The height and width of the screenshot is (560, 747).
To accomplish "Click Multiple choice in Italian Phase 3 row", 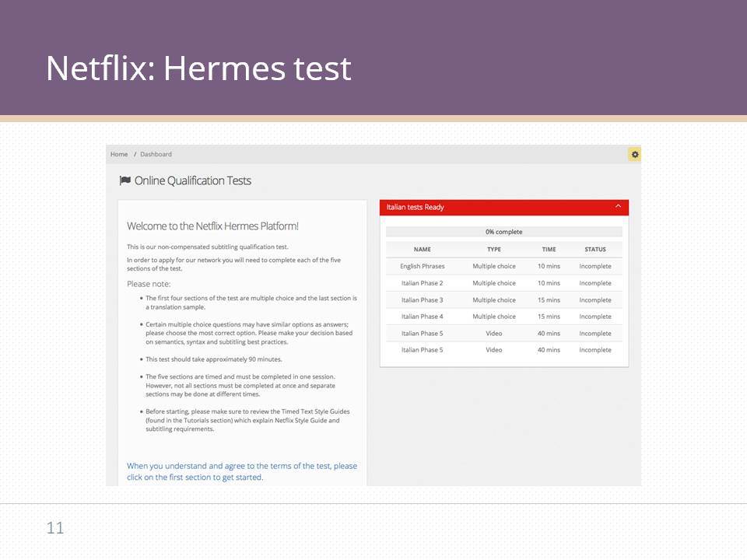I will (x=494, y=300).
